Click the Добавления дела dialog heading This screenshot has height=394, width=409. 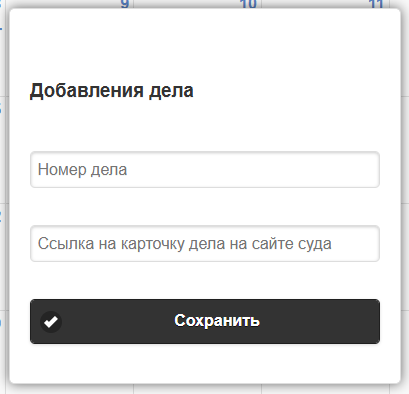(x=112, y=91)
